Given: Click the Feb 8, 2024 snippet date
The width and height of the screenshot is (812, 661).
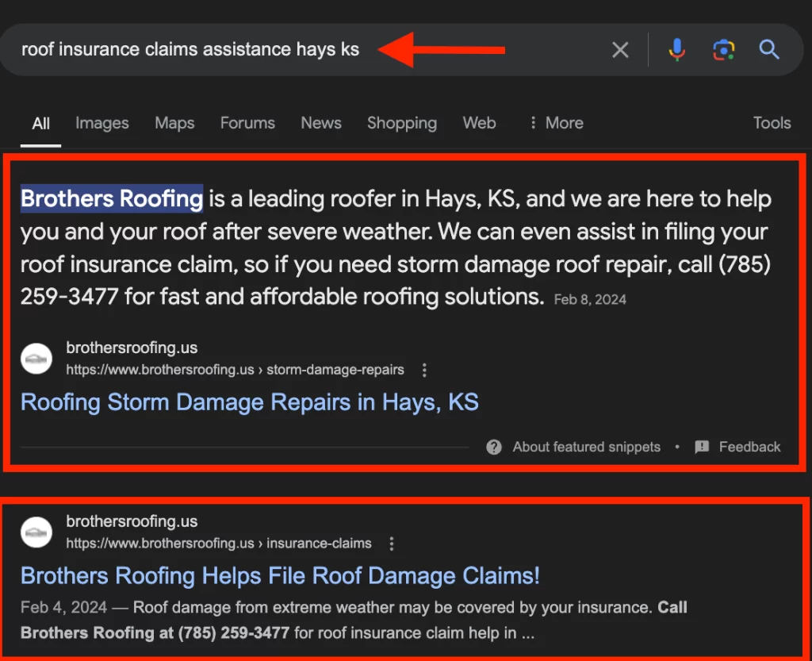Looking at the screenshot, I should click(590, 300).
